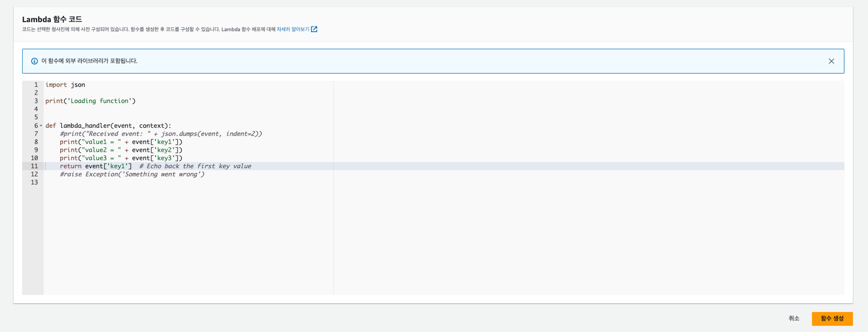
Task: Click line number 13 in the gutter
Action: 34,182
